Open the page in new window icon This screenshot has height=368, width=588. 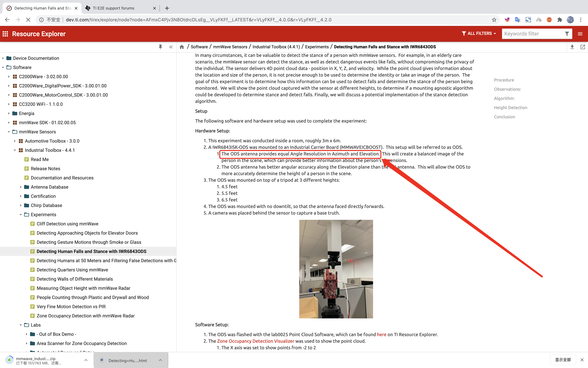click(x=583, y=47)
